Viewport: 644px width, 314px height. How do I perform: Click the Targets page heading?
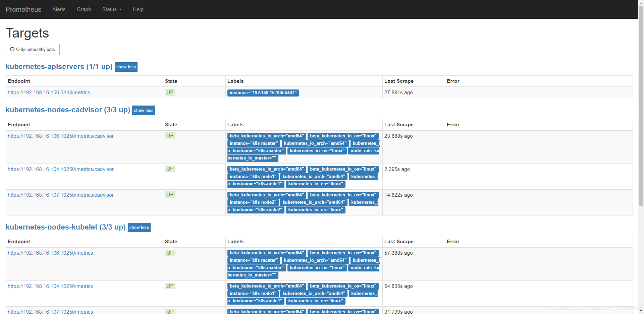[x=27, y=33]
